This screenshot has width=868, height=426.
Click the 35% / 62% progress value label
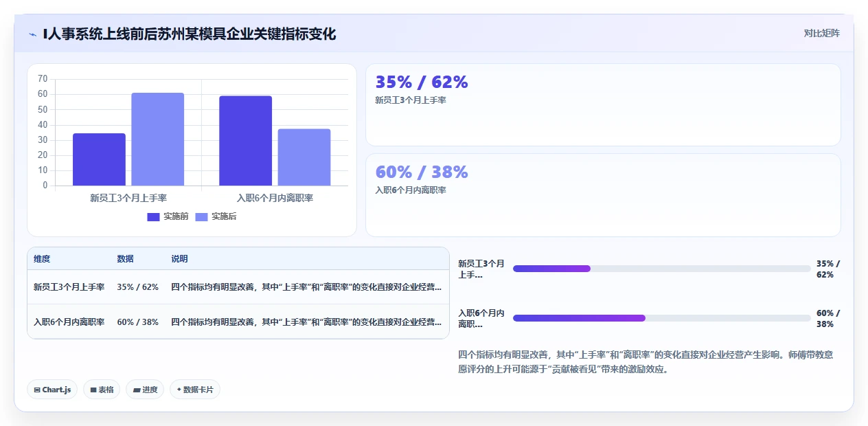coord(828,269)
